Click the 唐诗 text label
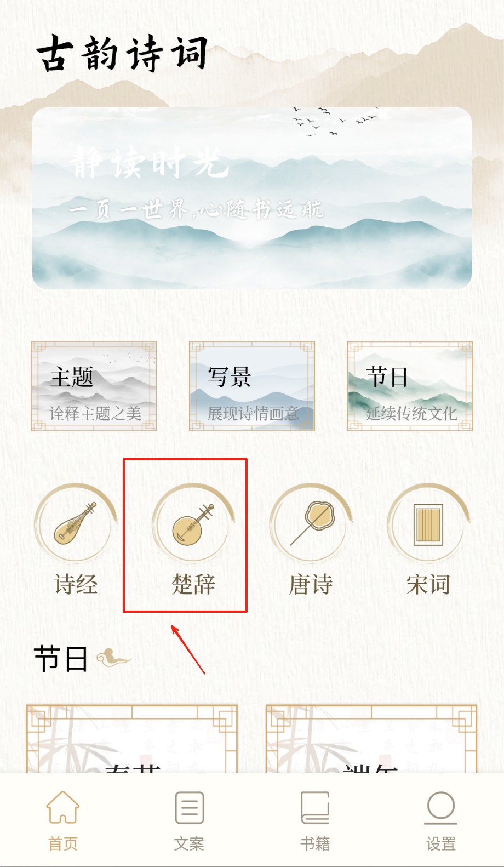Screen dimensions: 504x867 (x=311, y=584)
